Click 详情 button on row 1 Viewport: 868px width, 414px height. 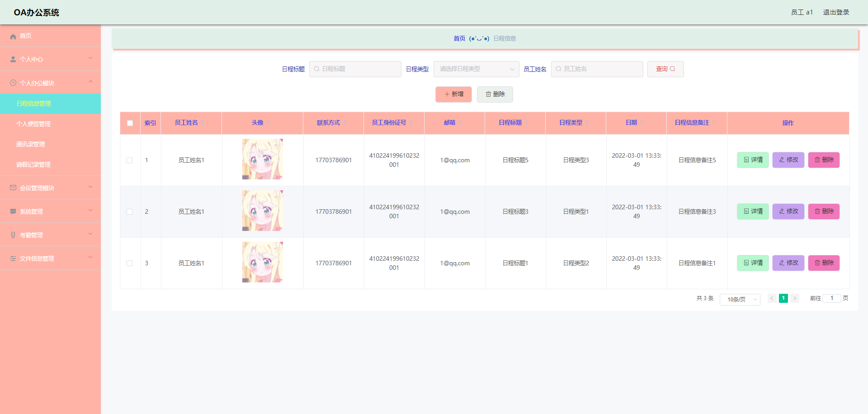752,160
